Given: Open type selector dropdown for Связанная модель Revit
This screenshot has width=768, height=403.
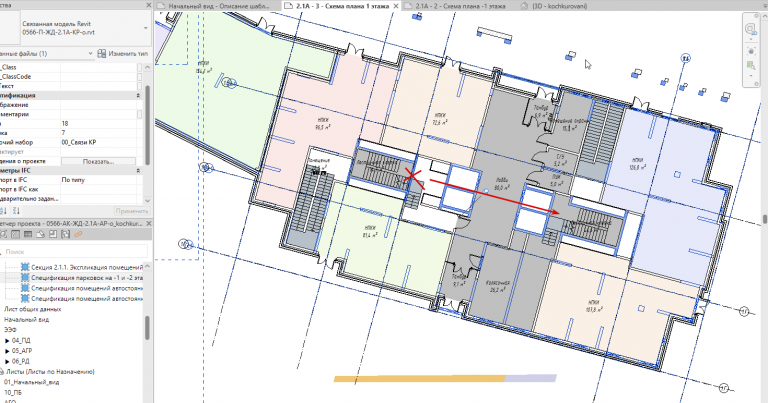Looking at the screenshot, I should pyautogui.click(x=145, y=28).
